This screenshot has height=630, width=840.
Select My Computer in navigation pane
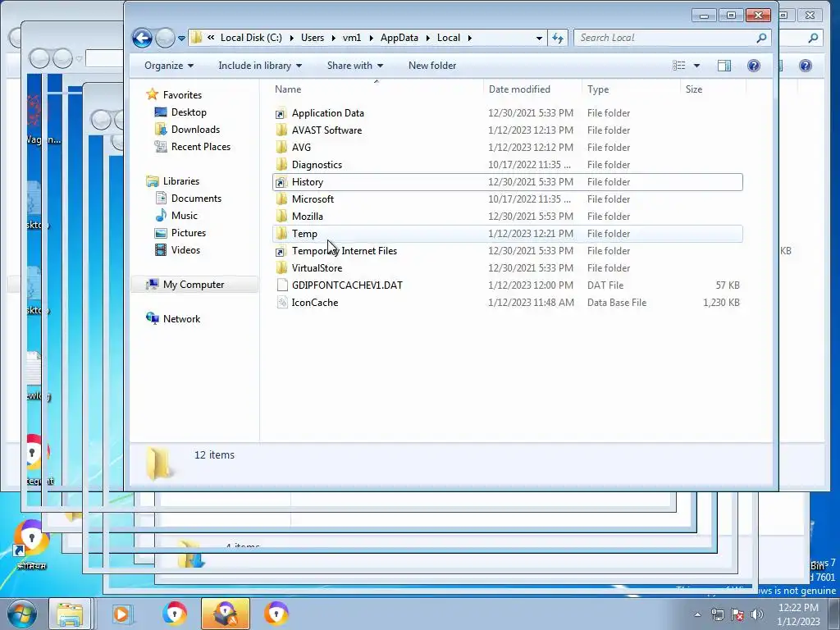click(x=194, y=285)
